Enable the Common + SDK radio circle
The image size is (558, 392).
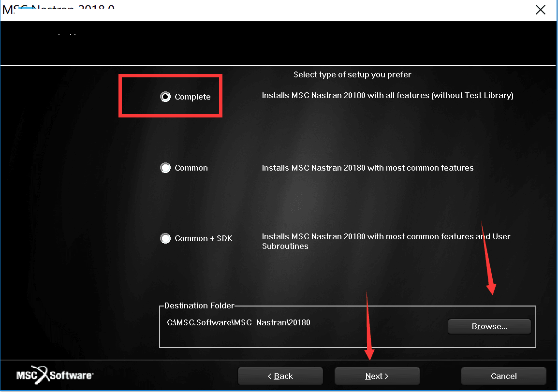(x=165, y=239)
